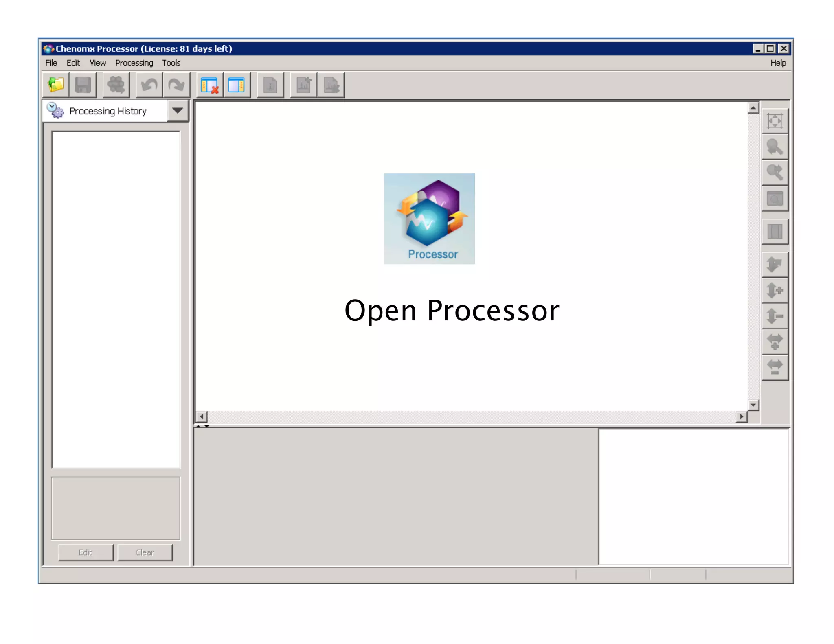This screenshot has width=834, height=644.
Task: Open the Help menu
Action: coord(778,63)
